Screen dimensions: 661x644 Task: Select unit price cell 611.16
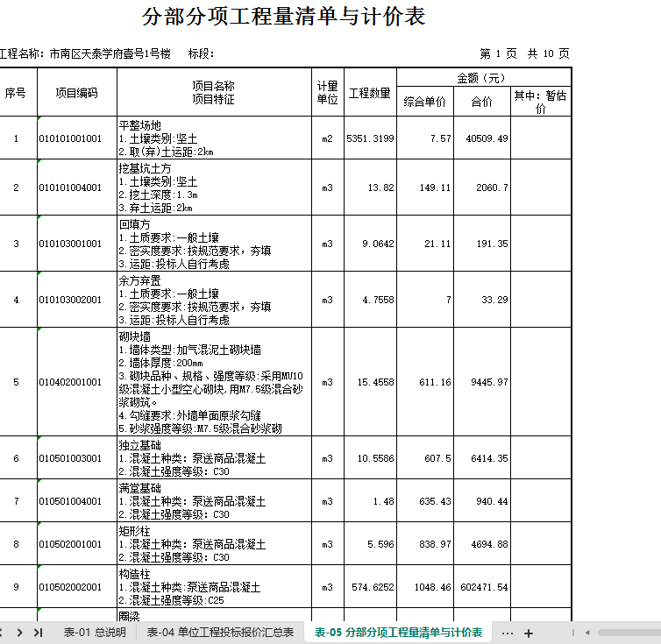425,382
